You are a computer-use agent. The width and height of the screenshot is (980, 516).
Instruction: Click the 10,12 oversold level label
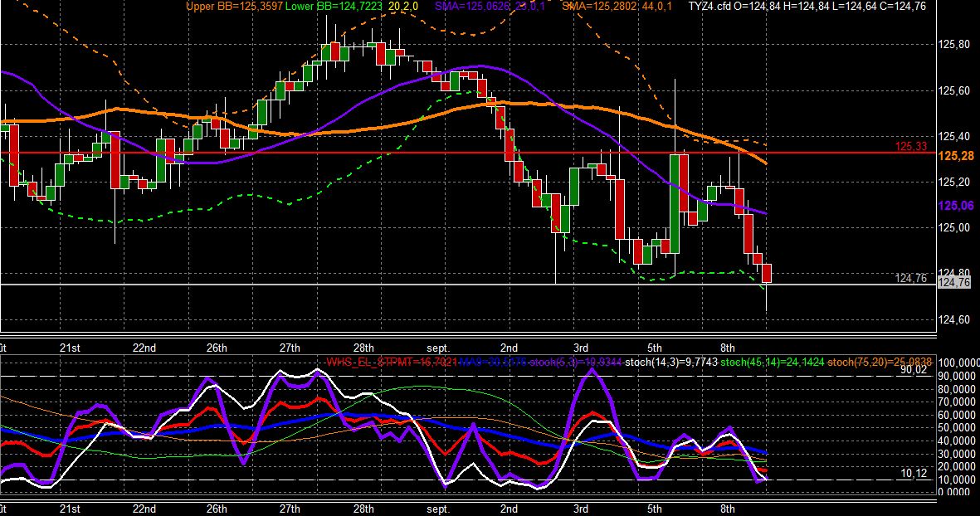pos(914,474)
